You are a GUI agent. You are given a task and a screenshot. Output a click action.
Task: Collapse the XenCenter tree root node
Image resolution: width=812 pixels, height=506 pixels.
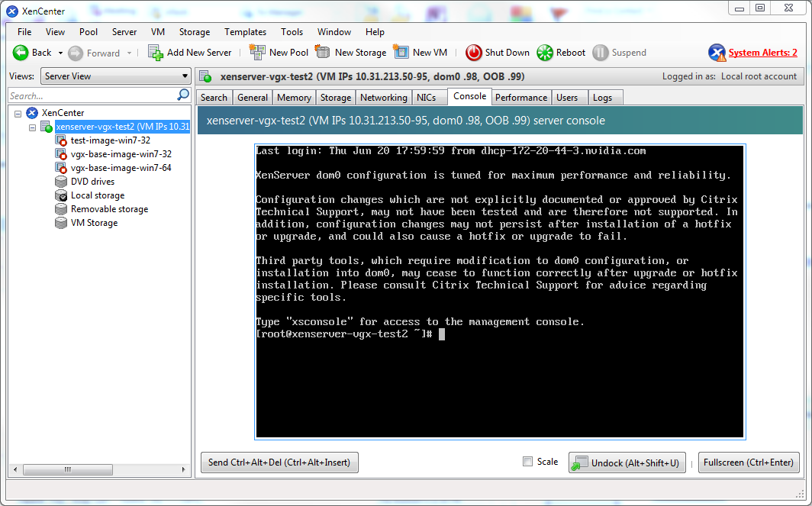[x=17, y=112]
